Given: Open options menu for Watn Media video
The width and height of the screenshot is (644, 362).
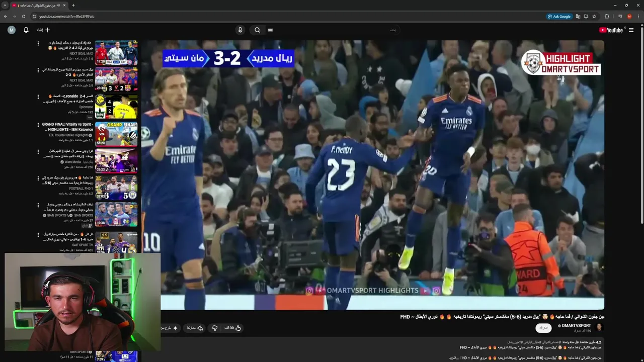Looking at the screenshot, I should [38, 151].
